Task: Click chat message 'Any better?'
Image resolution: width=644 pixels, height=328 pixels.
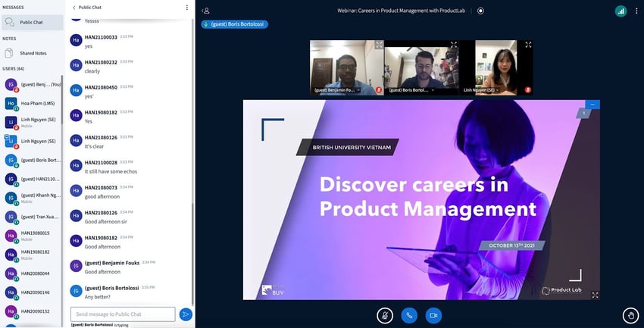Action: coord(97,297)
